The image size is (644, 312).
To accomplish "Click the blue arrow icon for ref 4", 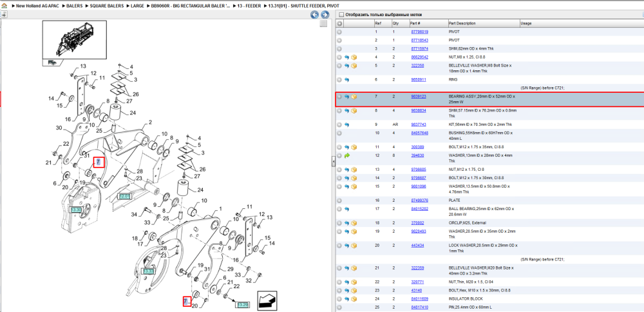I will click(x=346, y=57).
